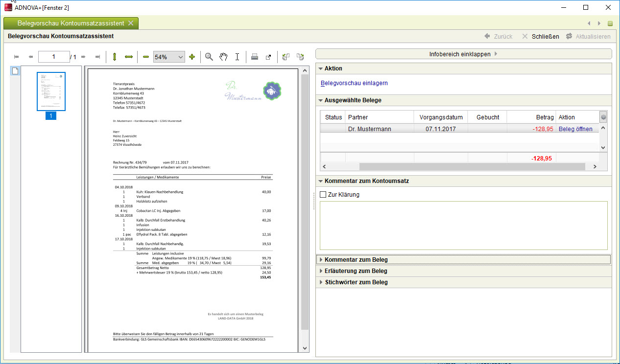
Task: Fit page to height in viewer
Action: click(x=115, y=57)
